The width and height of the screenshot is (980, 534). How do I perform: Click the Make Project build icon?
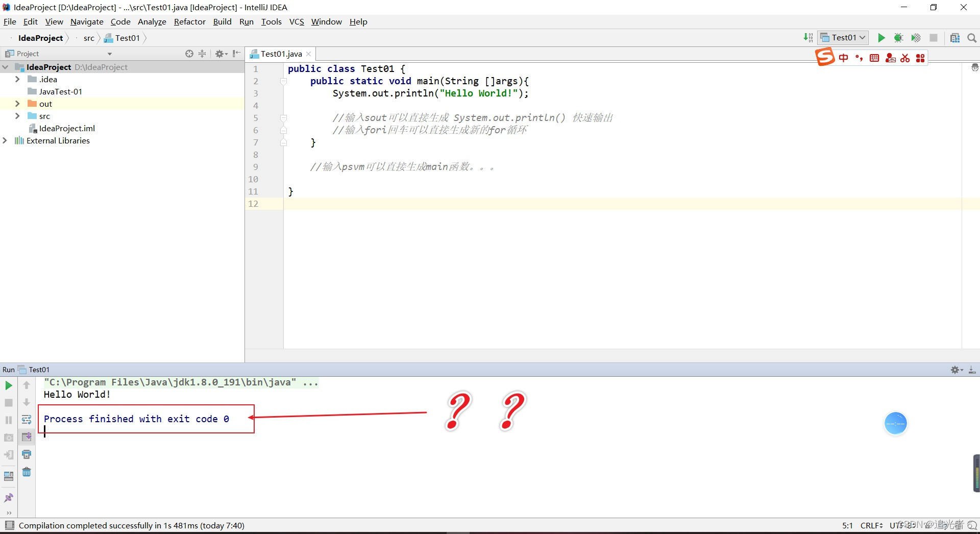coord(808,38)
